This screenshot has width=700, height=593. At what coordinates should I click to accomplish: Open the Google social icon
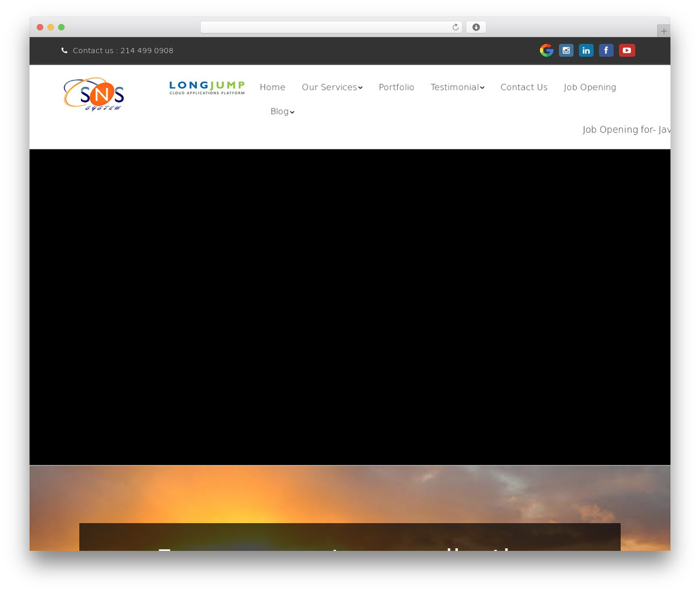click(x=546, y=50)
